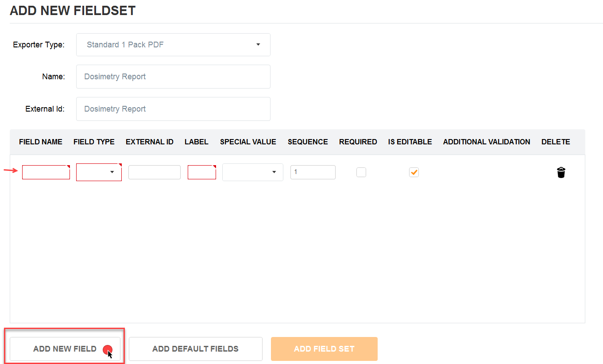Click the empty Field Name input

coord(46,172)
